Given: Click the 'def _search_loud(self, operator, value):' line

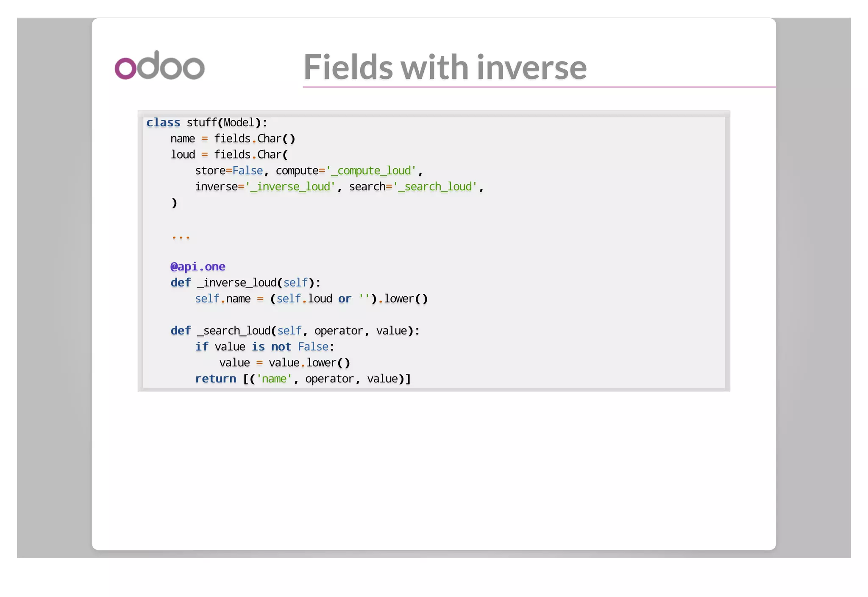Looking at the screenshot, I should tap(295, 331).
